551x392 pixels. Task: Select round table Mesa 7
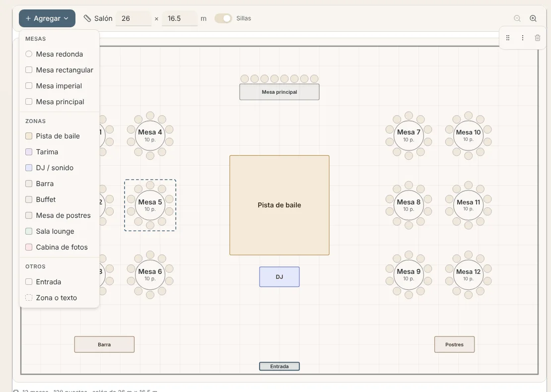(x=409, y=135)
